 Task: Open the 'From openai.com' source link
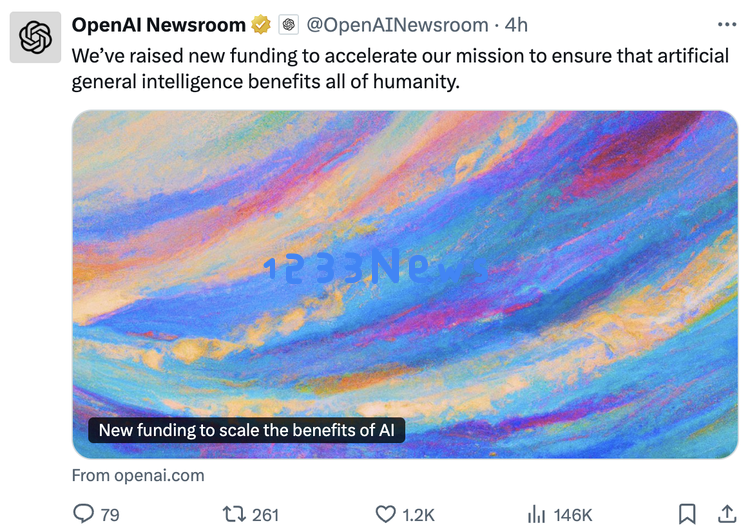click(x=138, y=475)
